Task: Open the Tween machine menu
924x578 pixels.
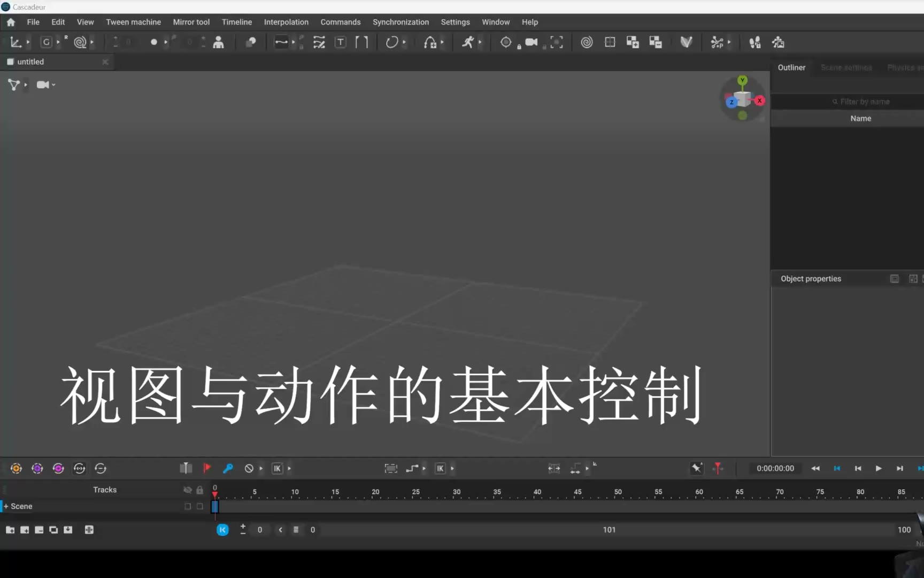Action: 133,22
